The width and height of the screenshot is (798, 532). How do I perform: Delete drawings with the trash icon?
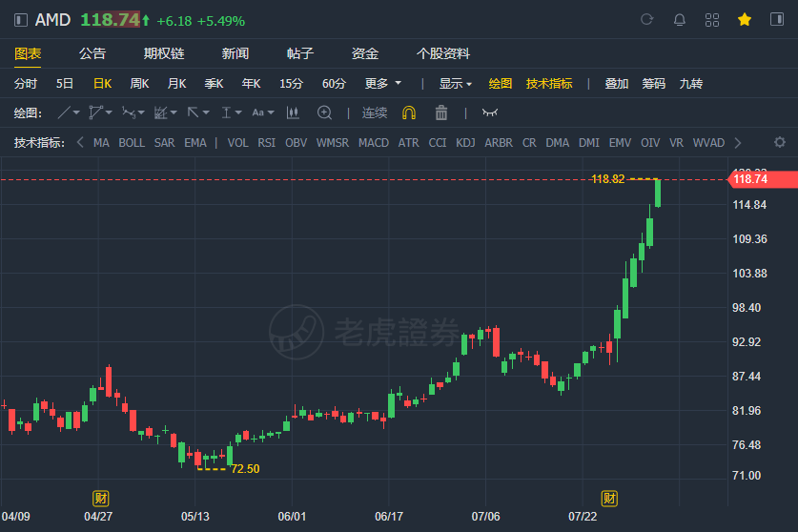(x=441, y=113)
